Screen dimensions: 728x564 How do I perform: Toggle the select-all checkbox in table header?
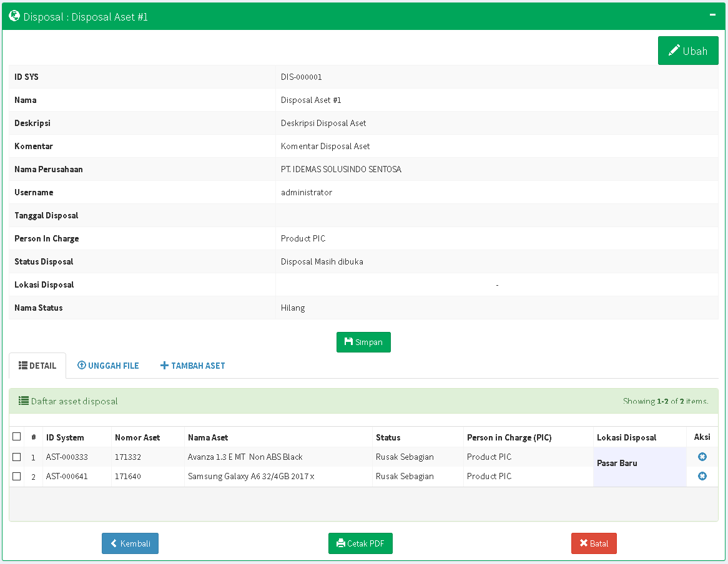(x=17, y=437)
